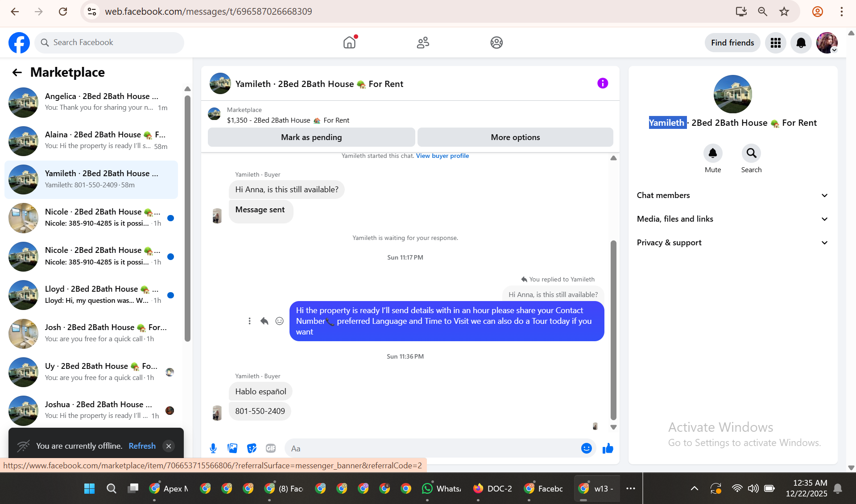Screen dimensions: 856x504
Task: Click the voice clip microphone icon
Action: tap(213, 448)
